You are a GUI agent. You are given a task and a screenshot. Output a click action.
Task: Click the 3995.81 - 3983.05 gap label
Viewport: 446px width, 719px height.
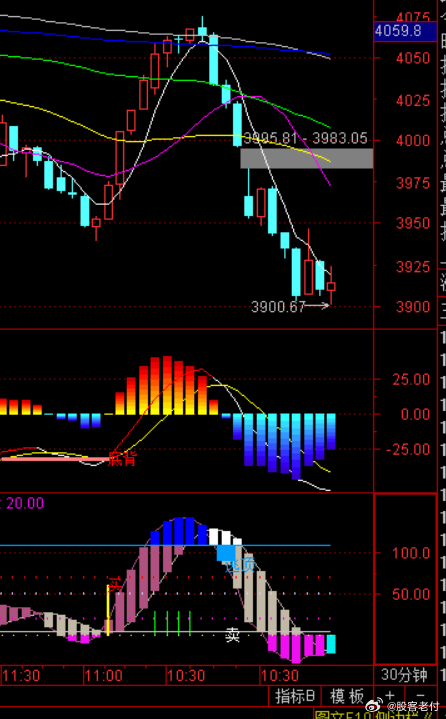306,138
